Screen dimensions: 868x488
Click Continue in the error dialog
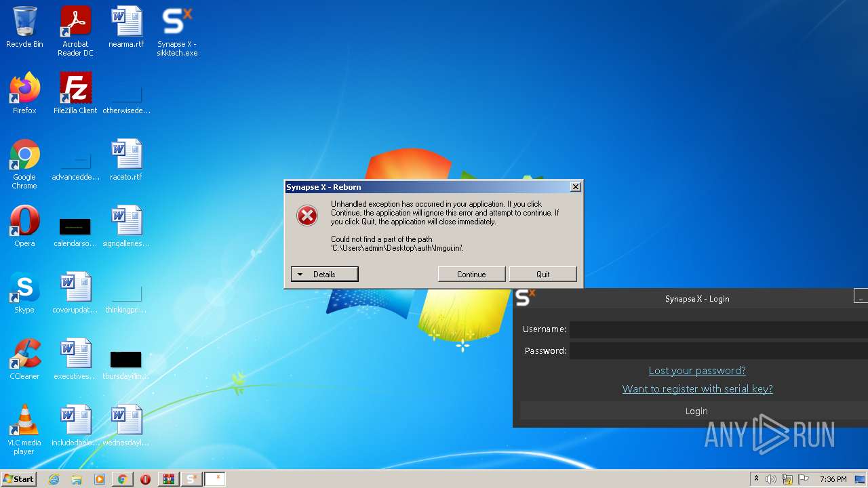pyautogui.click(x=471, y=274)
